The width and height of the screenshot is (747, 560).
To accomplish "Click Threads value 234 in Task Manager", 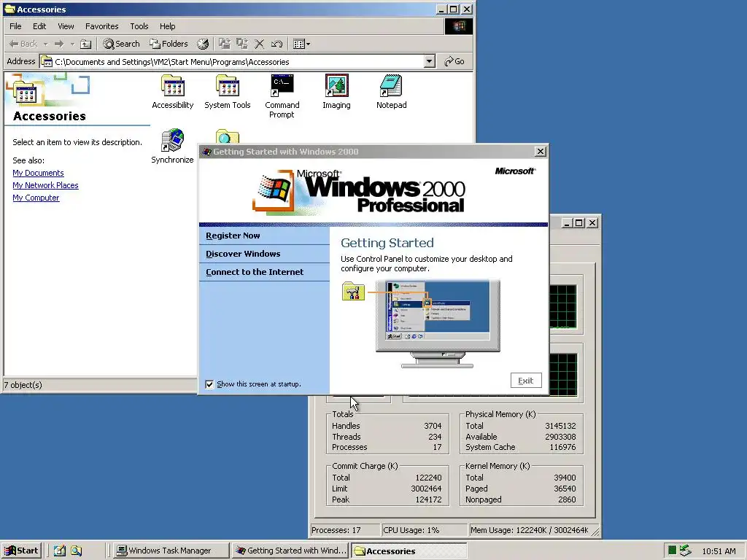I will coord(435,437).
